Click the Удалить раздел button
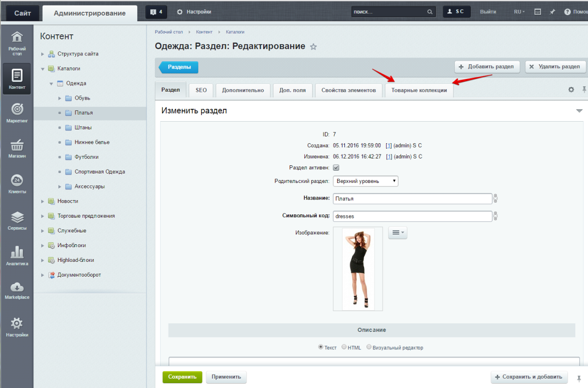Viewport: 588px width, 388px height. [555, 67]
